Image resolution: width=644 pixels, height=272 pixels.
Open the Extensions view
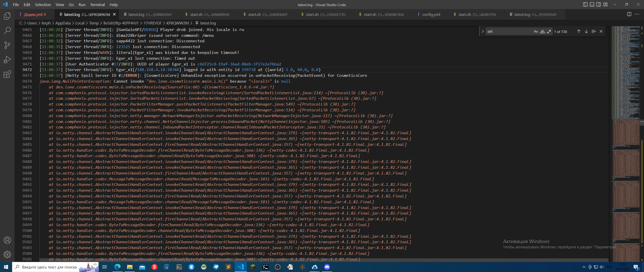7,74
